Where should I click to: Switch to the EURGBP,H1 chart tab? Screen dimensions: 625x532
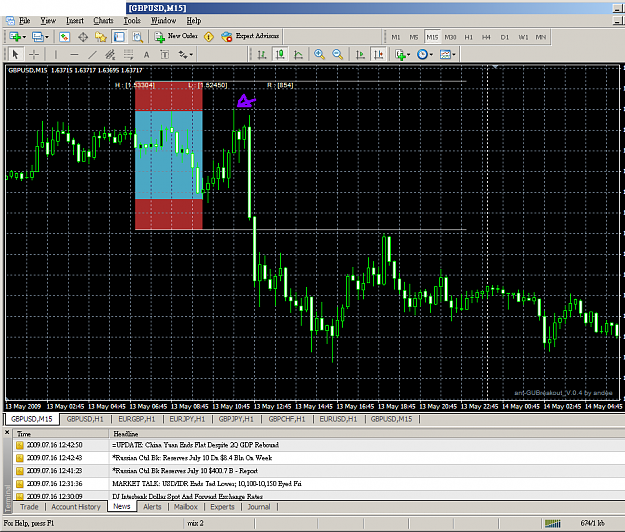click(x=137, y=419)
